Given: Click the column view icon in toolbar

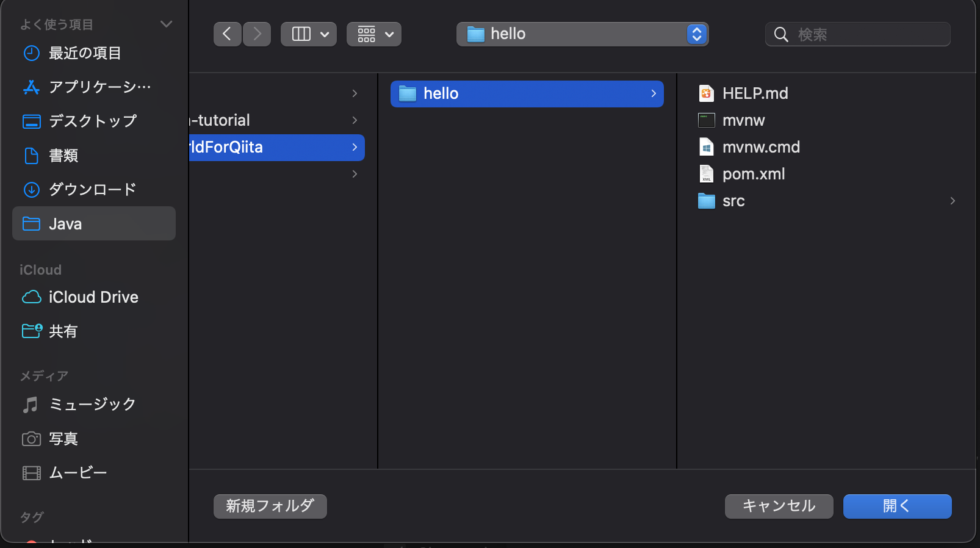Looking at the screenshot, I should pyautogui.click(x=301, y=34).
